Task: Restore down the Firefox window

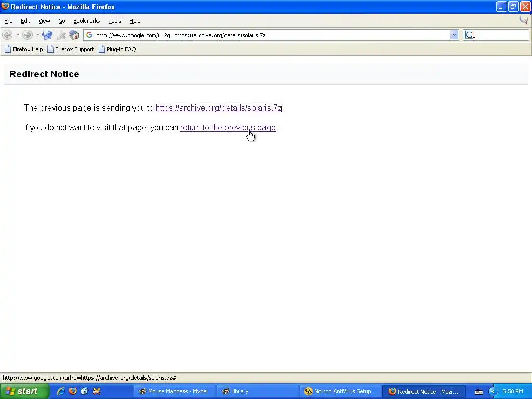Action: [513, 6]
